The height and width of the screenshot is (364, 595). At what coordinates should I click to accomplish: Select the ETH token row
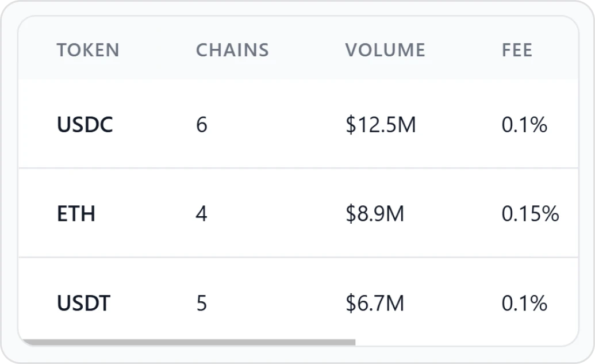point(297,213)
